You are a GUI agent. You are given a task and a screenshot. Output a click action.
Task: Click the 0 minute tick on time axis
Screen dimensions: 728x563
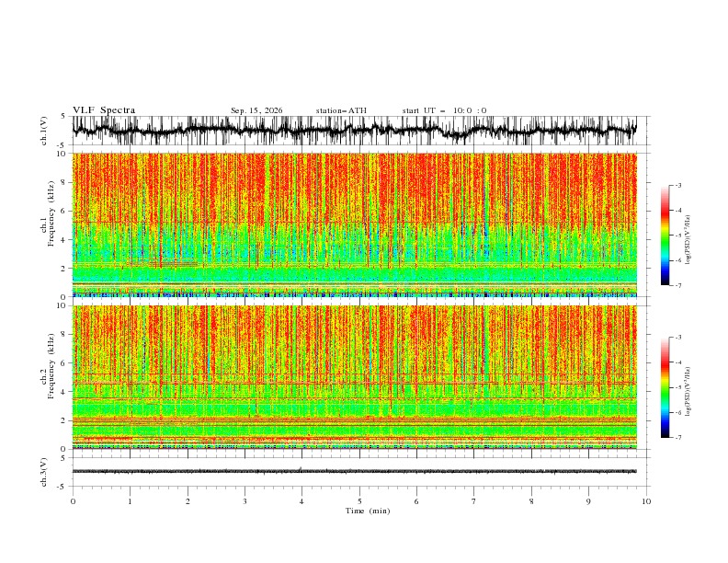coord(73,501)
